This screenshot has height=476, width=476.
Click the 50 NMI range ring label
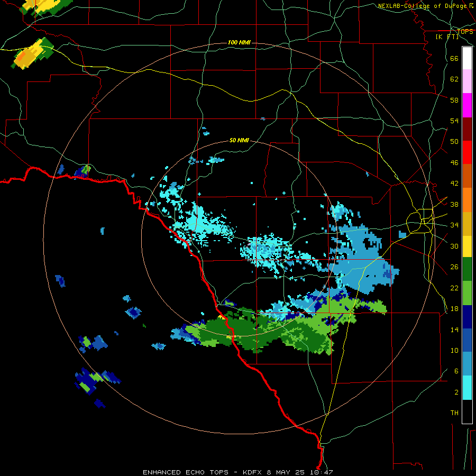pos(239,140)
